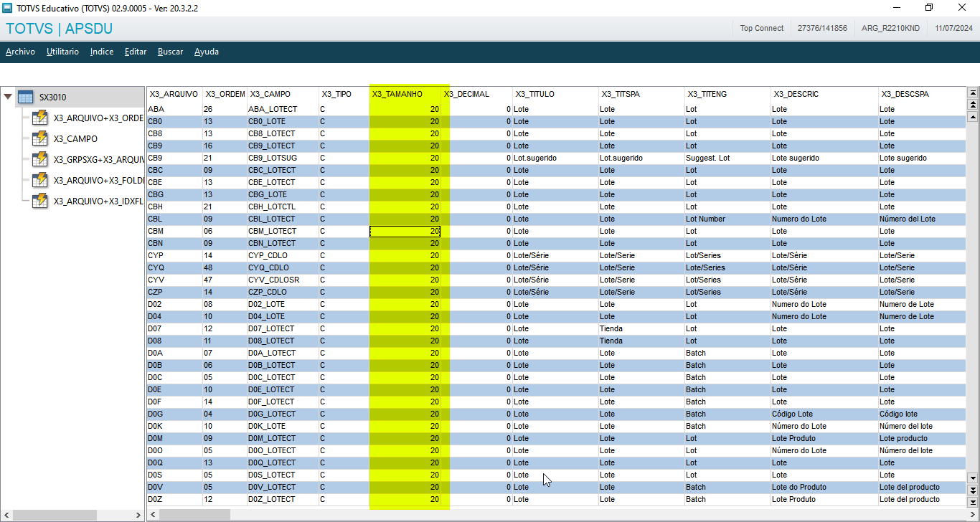
Task: Page down with the double down arrow button
Action: 973,490
